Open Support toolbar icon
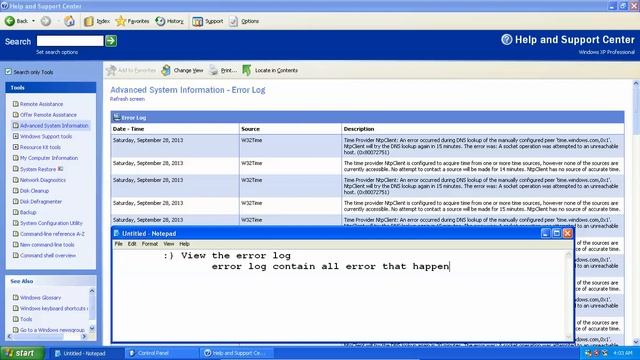The width and height of the screenshot is (640, 360). (198, 21)
